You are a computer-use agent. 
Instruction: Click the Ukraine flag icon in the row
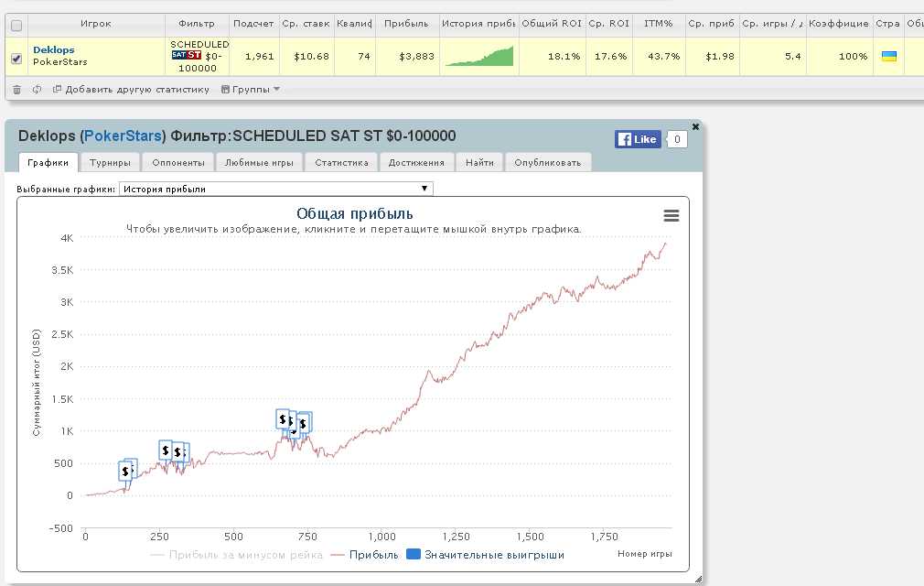[x=888, y=57]
